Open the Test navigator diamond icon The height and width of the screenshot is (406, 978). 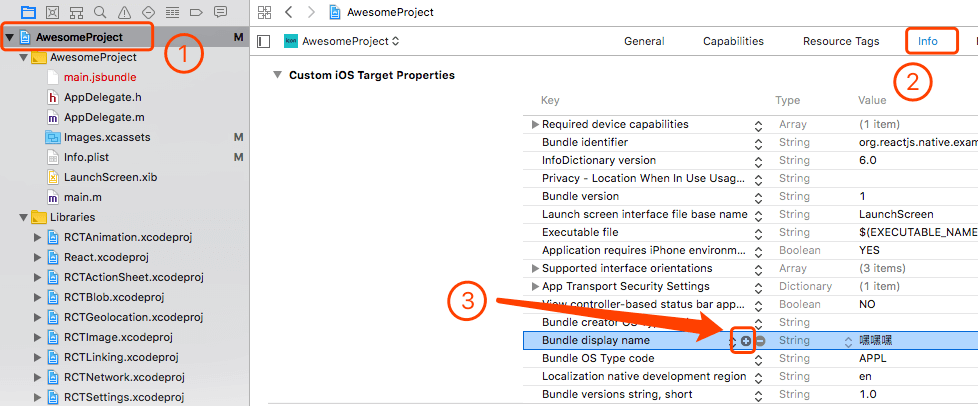[x=148, y=12]
